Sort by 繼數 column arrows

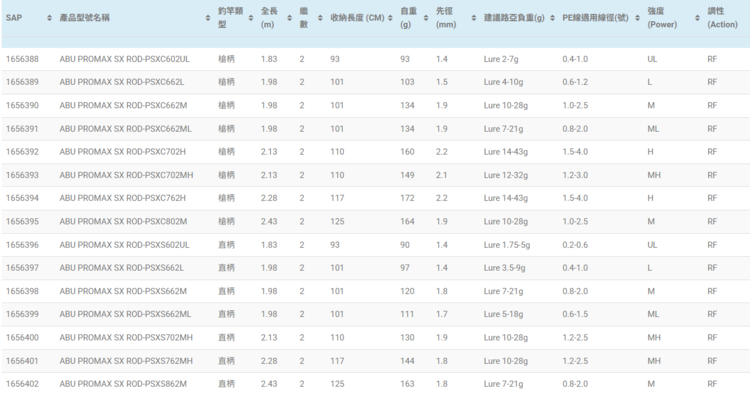(320, 18)
